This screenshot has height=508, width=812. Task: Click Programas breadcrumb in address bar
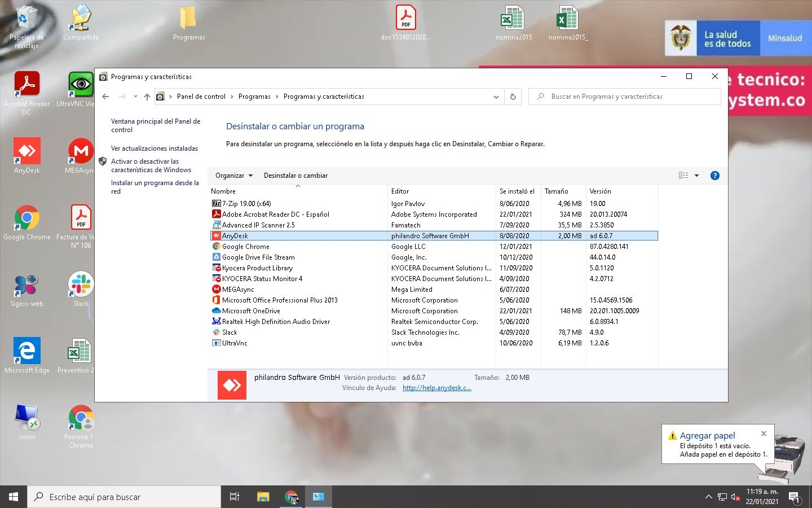(254, 97)
